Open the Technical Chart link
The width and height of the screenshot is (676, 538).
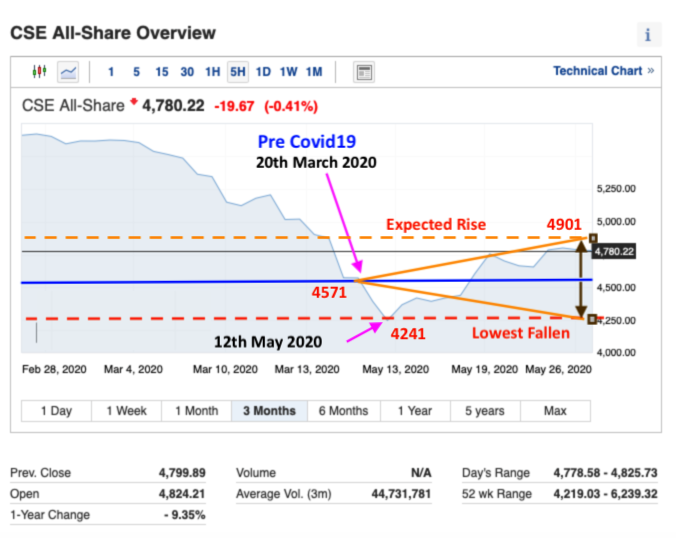(604, 71)
